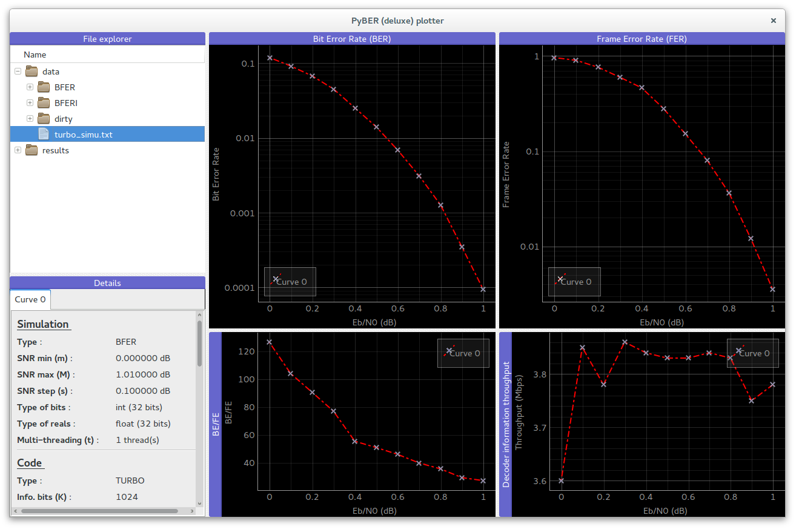The image size is (799, 532).
Task: Click 'Eb/N0 (dB)' label under FER plot
Action: (662, 322)
